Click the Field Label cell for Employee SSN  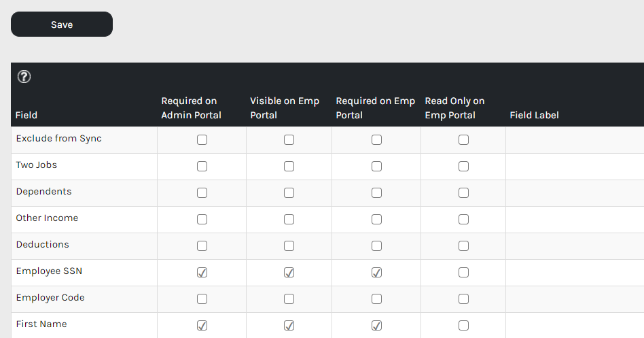click(x=574, y=273)
